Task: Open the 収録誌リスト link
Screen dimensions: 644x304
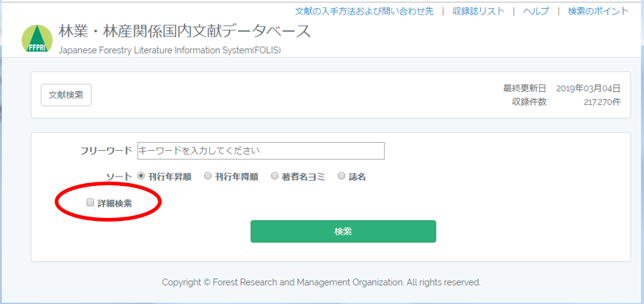Action: (x=478, y=11)
